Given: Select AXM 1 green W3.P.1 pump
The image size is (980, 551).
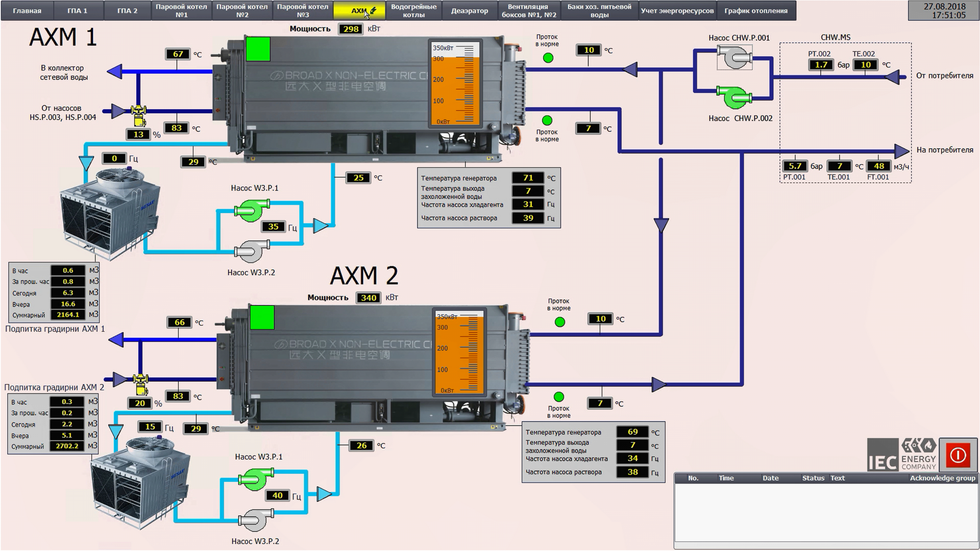Looking at the screenshot, I should click(251, 210).
